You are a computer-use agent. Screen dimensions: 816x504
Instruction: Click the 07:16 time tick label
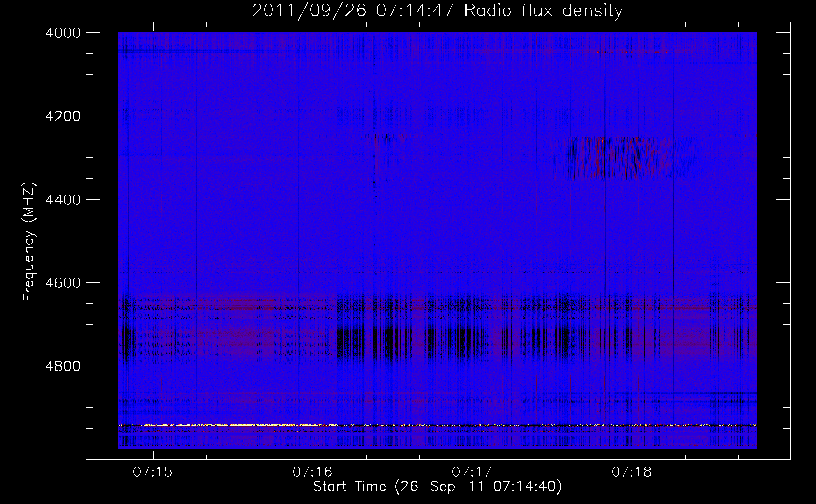tap(313, 472)
